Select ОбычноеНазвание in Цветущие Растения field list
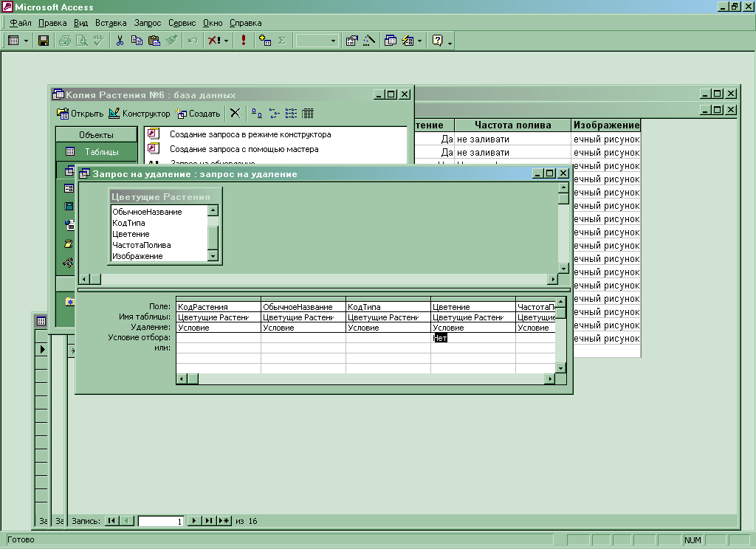756x549 pixels. coord(147,212)
